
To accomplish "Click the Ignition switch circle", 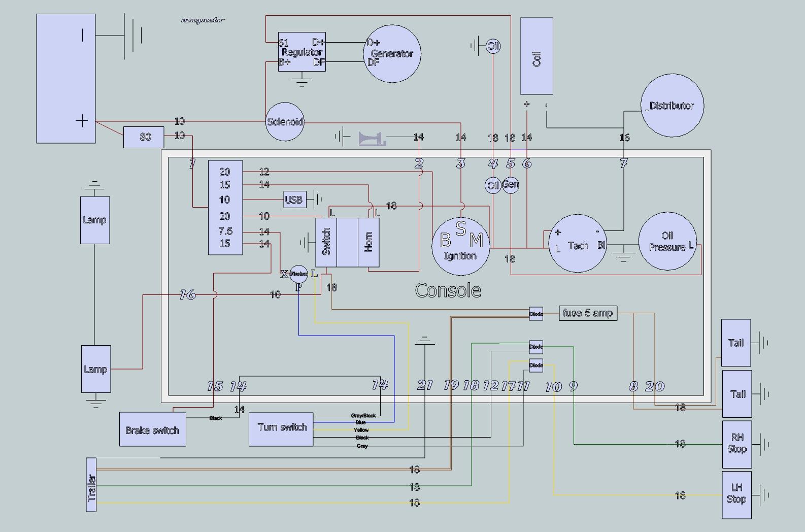I will 460,246.
